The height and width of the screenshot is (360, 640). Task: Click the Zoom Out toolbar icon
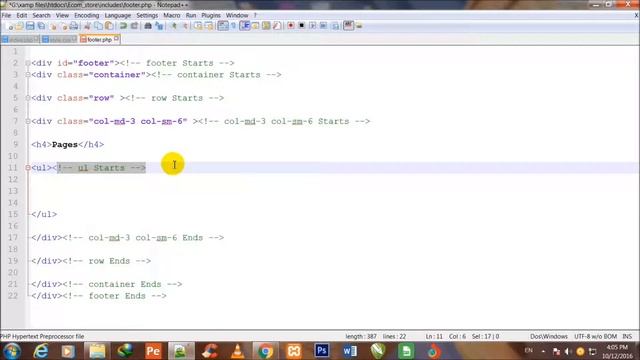point(185,26)
